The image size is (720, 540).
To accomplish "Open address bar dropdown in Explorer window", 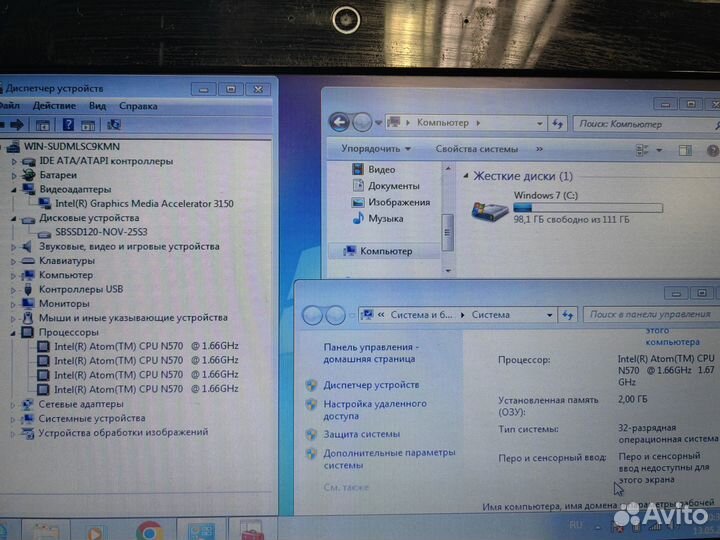I will 540,124.
